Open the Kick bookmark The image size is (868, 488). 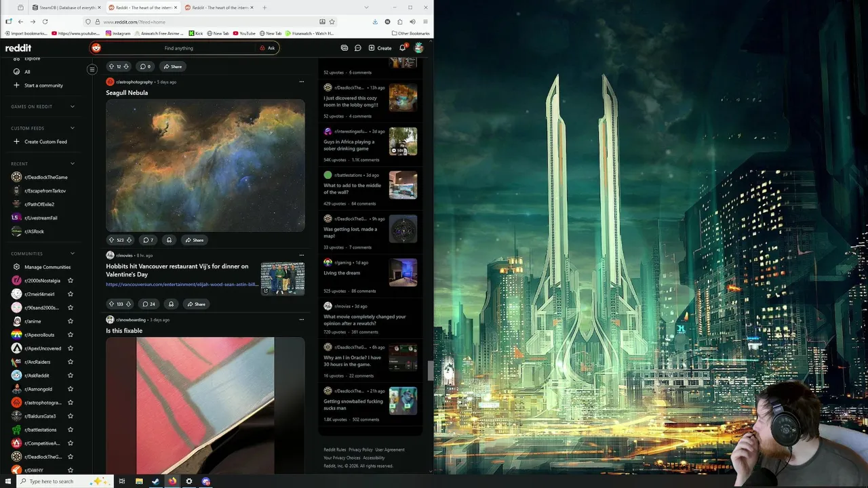tap(196, 33)
